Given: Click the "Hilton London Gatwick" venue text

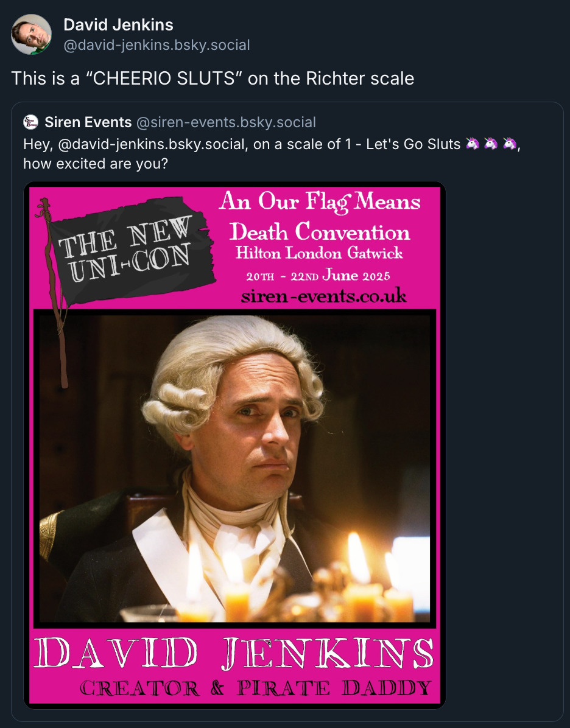Looking at the screenshot, I should coord(319,253).
